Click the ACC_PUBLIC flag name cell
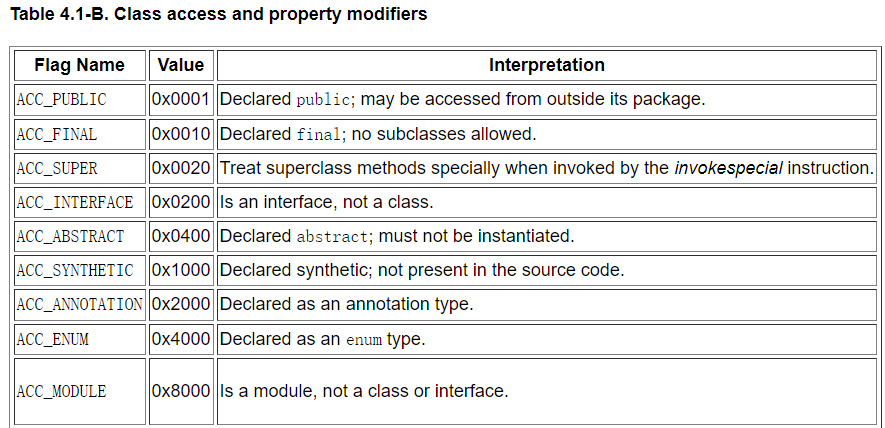 pyautogui.click(x=80, y=100)
